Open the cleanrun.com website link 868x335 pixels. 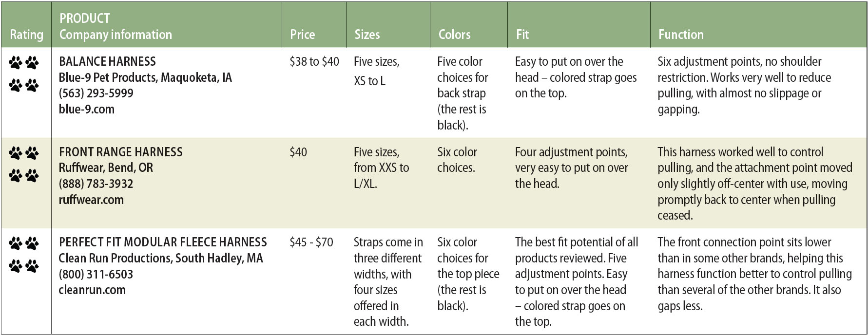click(92, 290)
